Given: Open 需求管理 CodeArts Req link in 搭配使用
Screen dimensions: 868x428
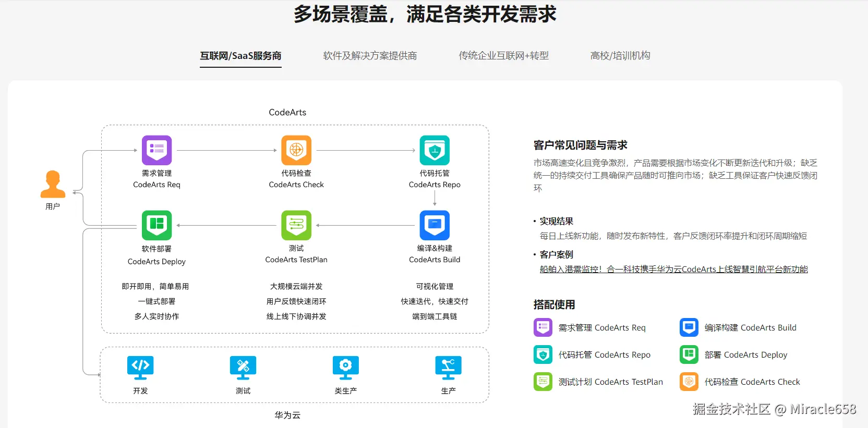Looking at the screenshot, I should (602, 327).
